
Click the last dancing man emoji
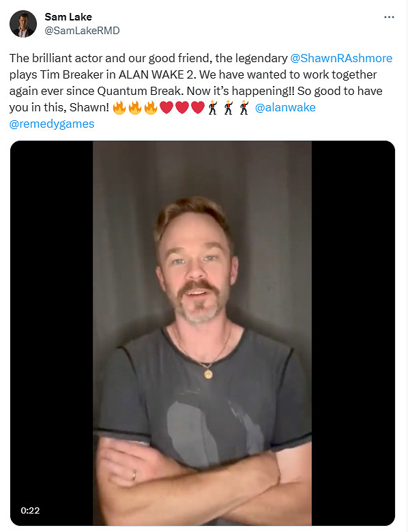pos(244,107)
